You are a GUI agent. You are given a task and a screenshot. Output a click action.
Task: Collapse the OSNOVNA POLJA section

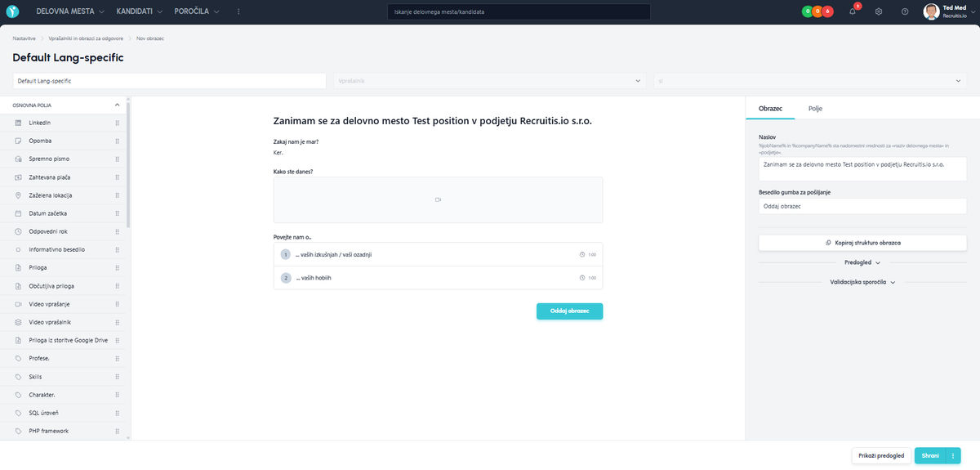(x=117, y=105)
